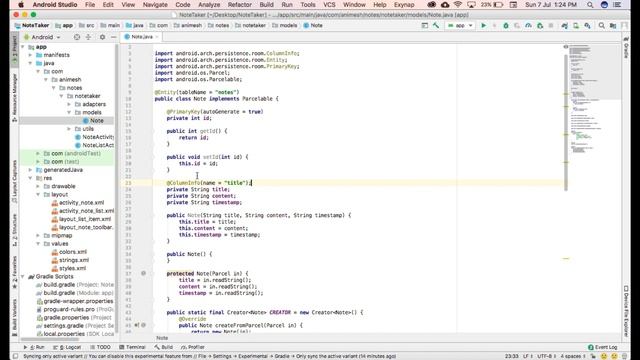Expand the manifests folder
This screenshot has width=640, height=360.
pos(30,55)
